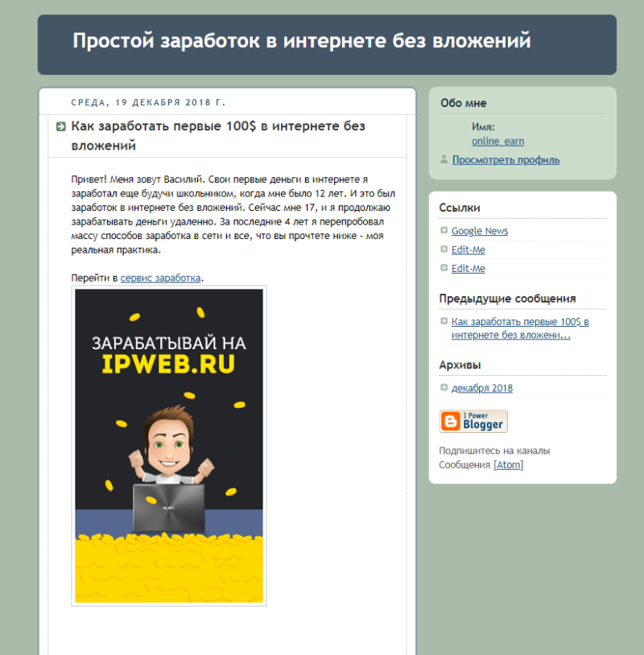Open the blog header title link
The image size is (644, 655).
(x=302, y=41)
